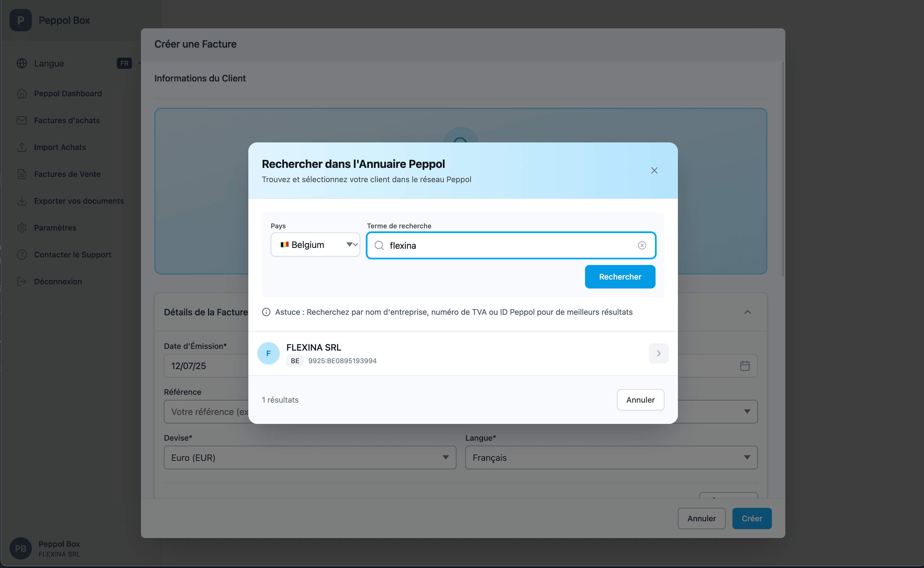This screenshot has width=924, height=568.
Task: Open FLEXINA SRL with the chevron arrow
Action: click(659, 353)
